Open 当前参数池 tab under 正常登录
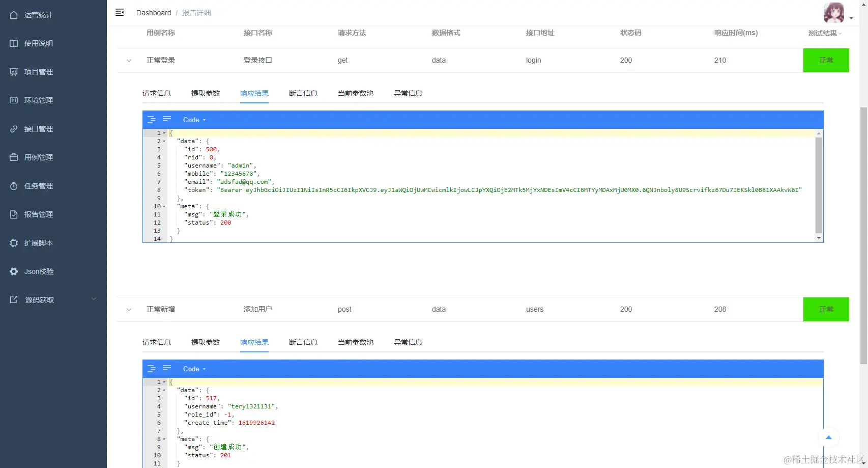This screenshot has width=868, height=468. [356, 93]
